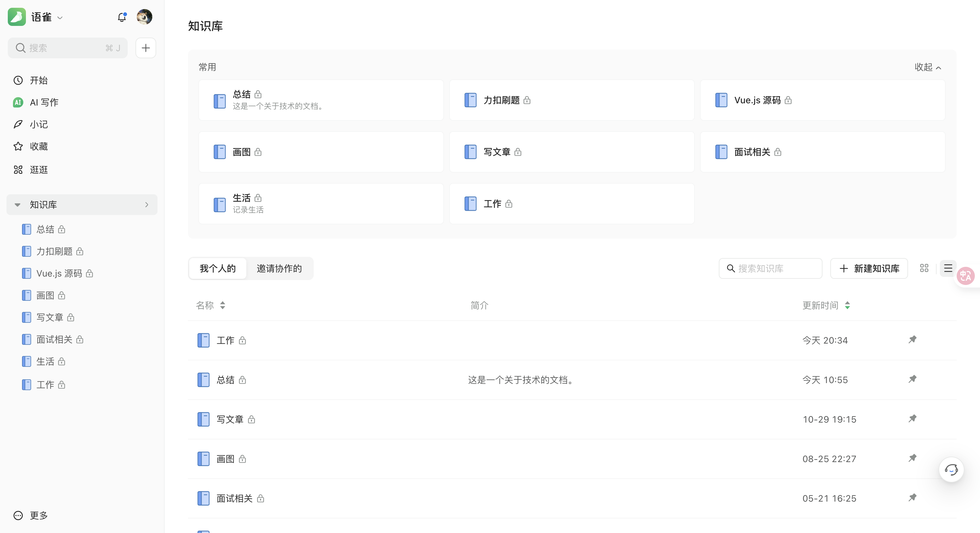This screenshot has height=533, width=980.
Task: Switch to grid card view
Action: pos(924,268)
